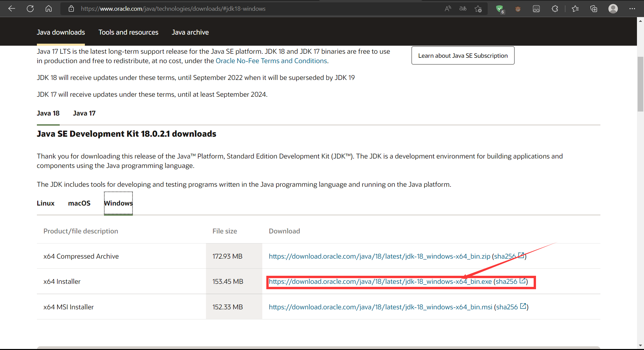Open sha256 link for the exe installer

[511, 281]
